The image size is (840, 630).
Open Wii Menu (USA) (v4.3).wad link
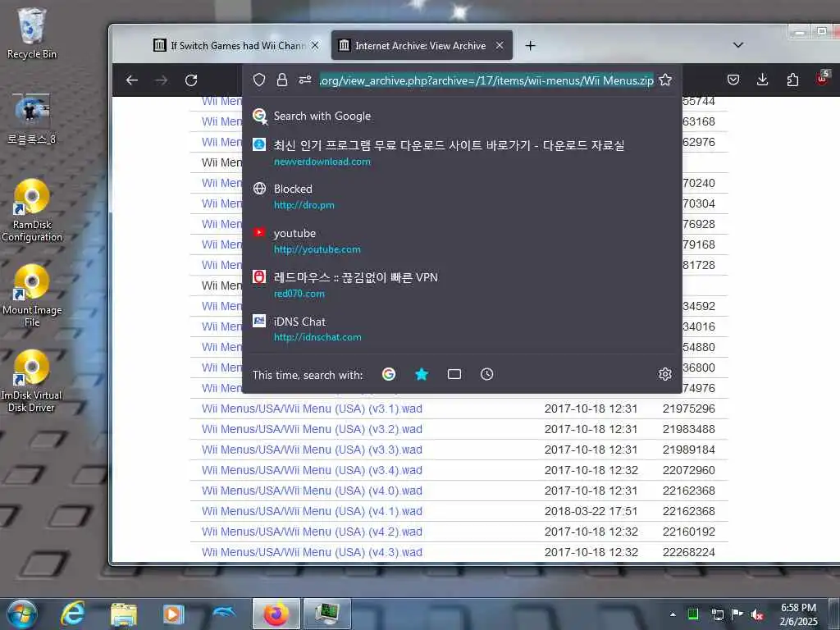(x=312, y=552)
